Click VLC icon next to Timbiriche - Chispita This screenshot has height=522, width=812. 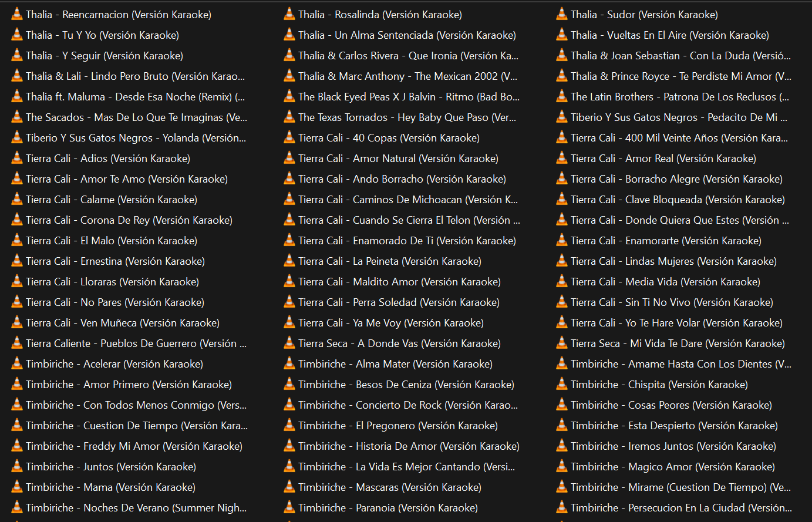click(x=562, y=385)
